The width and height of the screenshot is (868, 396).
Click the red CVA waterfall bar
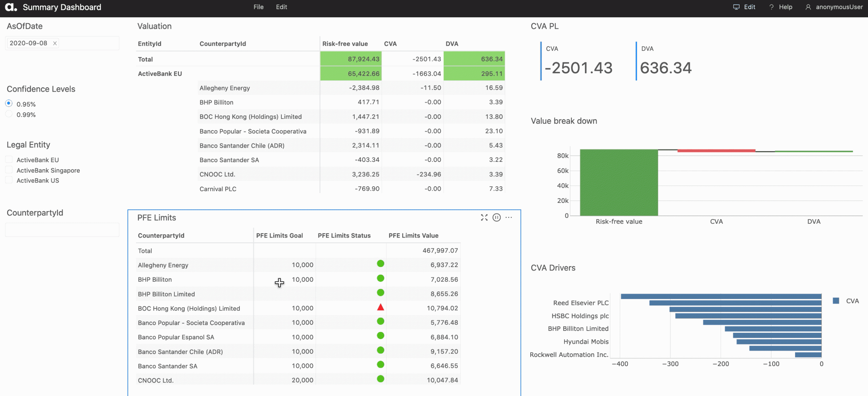(x=716, y=151)
